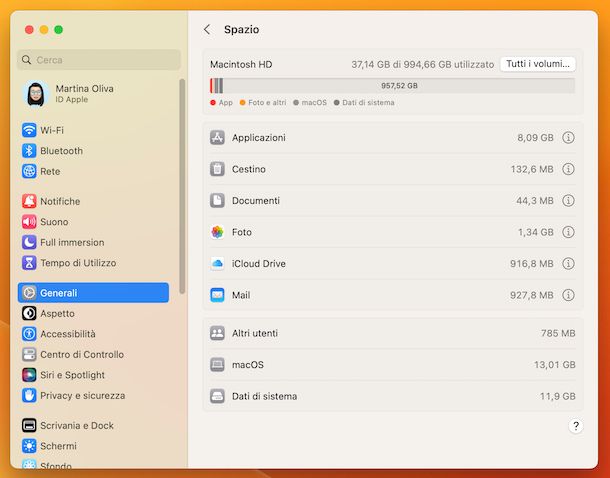Open Accessibilità settings
The width and height of the screenshot is (610, 478).
[x=93, y=334]
